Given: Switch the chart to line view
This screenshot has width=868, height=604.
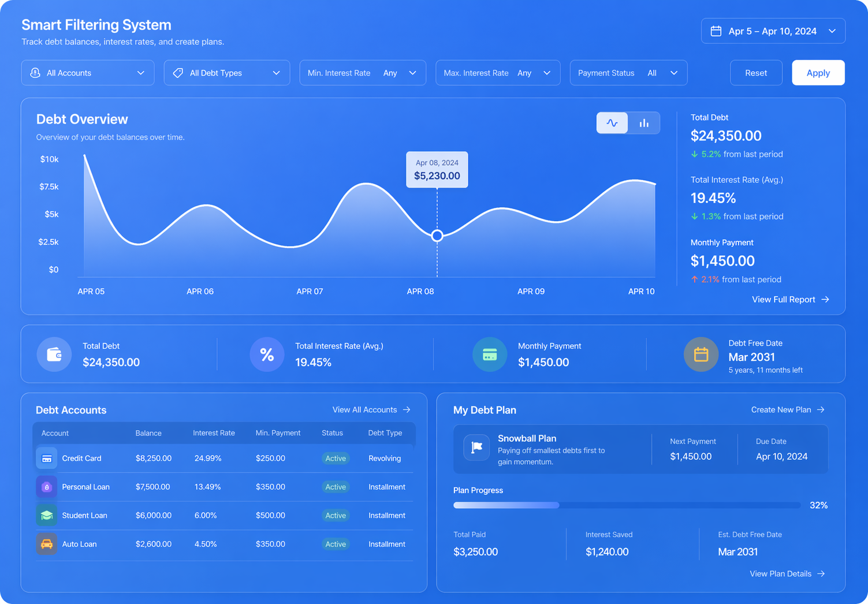Looking at the screenshot, I should [x=612, y=123].
